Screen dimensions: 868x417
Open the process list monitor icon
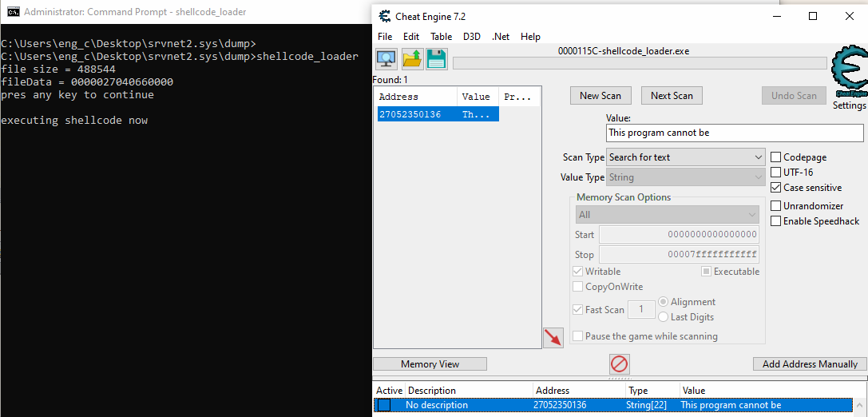(x=386, y=58)
